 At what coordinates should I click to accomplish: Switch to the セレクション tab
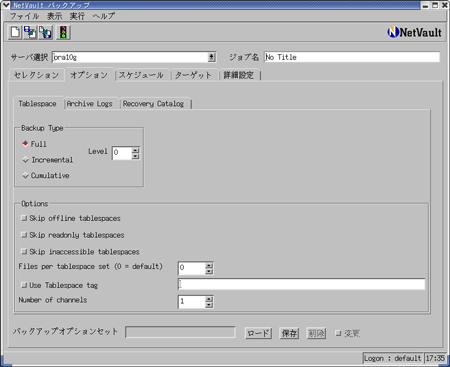(36, 75)
